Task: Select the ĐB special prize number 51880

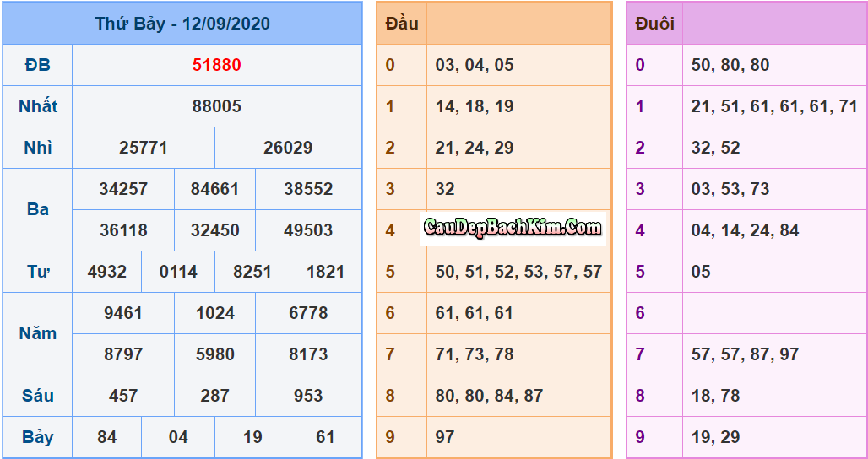Action: coord(216,65)
